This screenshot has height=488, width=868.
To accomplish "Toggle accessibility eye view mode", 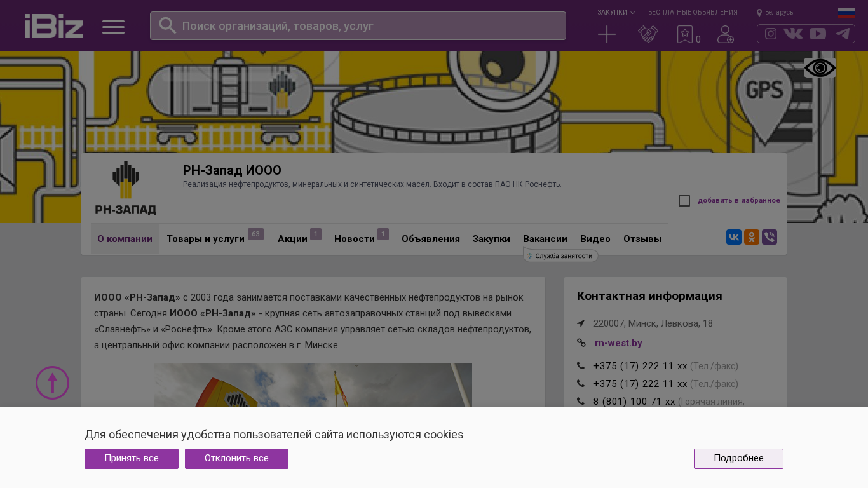I will coord(820,68).
